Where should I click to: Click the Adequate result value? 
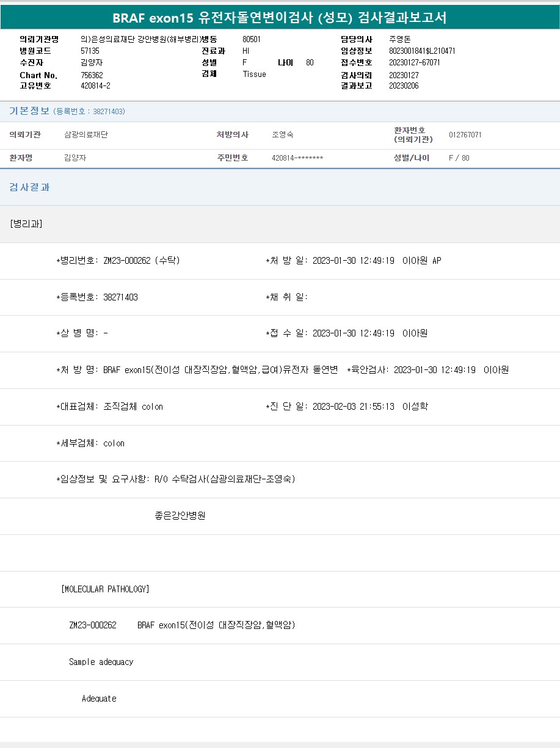tap(99, 699)
